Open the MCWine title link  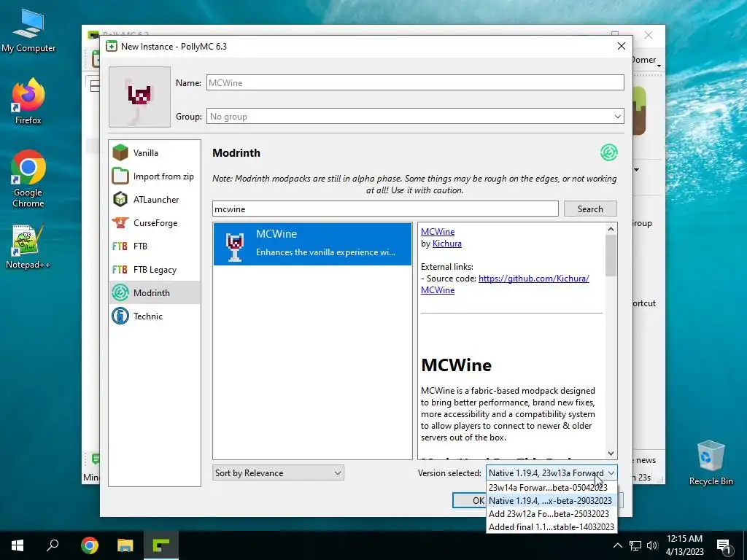tap(438, 232)
